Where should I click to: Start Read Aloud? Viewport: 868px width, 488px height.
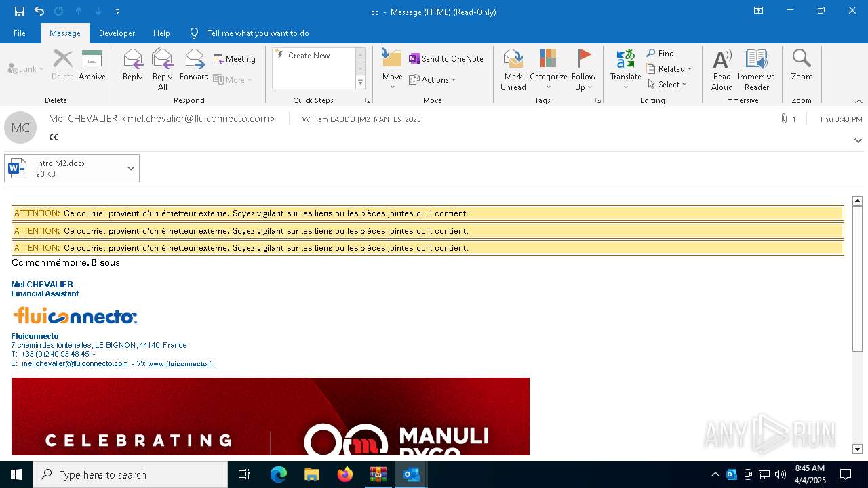722,70
